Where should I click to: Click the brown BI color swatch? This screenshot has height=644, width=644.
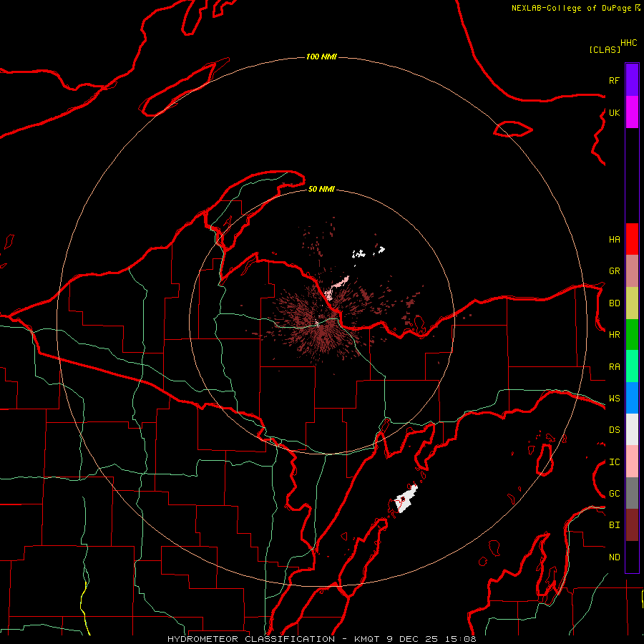tap(632, 525)
